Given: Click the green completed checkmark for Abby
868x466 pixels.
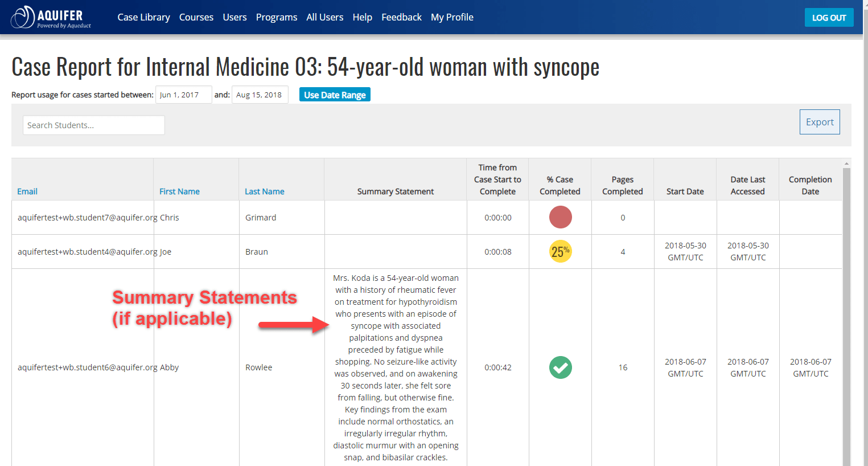Looking at the screenshot, I should [560, 367].
